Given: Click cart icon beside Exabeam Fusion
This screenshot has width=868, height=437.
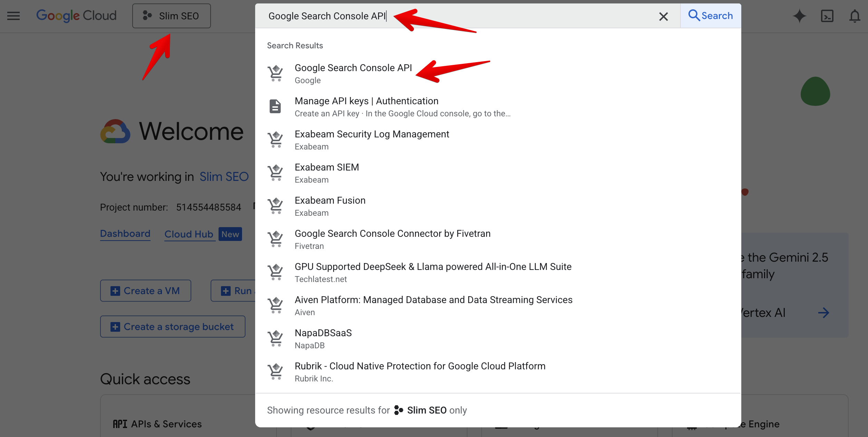Looking at the screenshot, I should (x=276, y=206).
